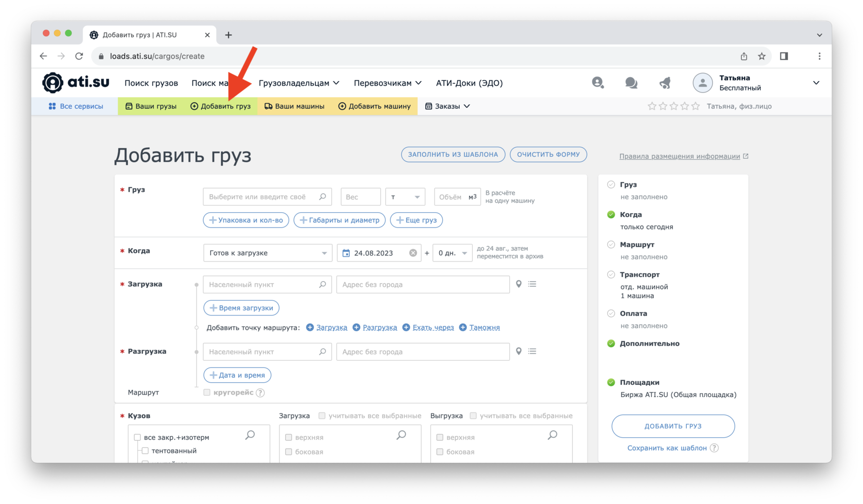Click the Вес input field
Viewport: 863px width, 504px height.
pos(361,197)
